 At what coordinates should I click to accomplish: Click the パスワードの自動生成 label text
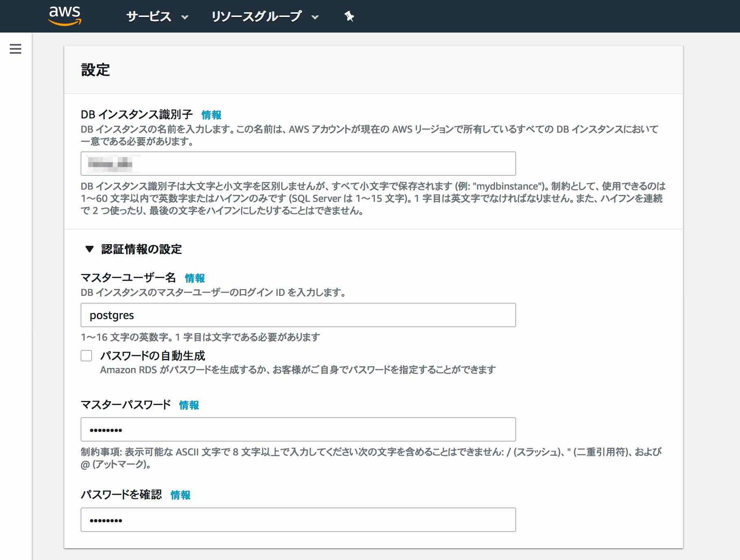pyautogui.click(x=153, y=356)
